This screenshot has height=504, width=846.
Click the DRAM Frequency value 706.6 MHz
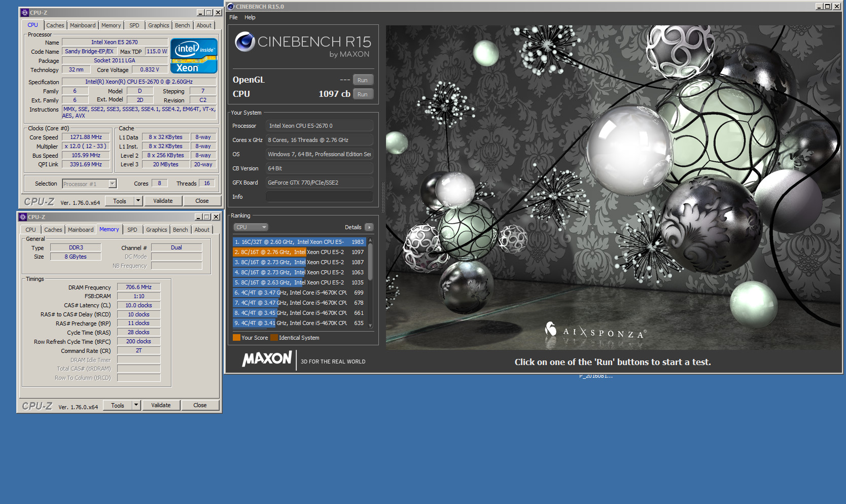point(138,287)
